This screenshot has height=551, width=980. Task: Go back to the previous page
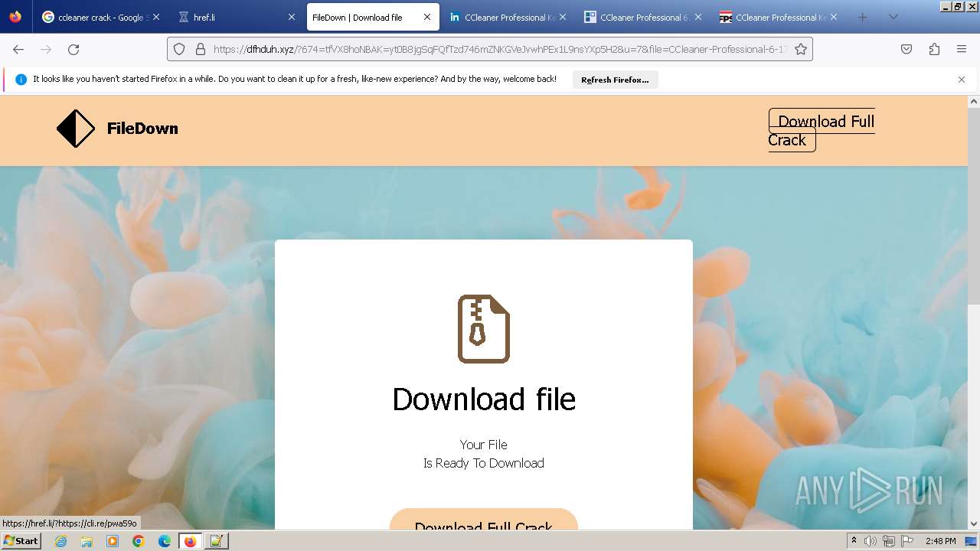pyautogui.click(x=18, y=49)
